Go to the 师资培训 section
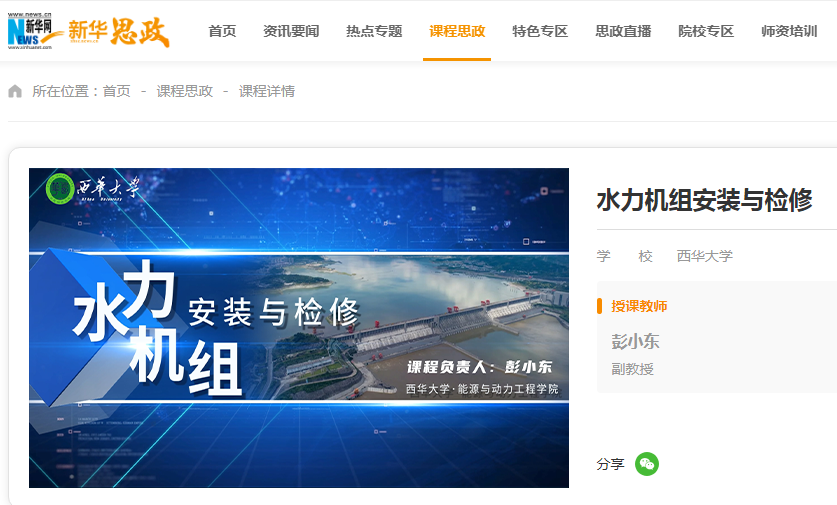The image size is (837, 505). pyautogui.click(x=789, y=31)
